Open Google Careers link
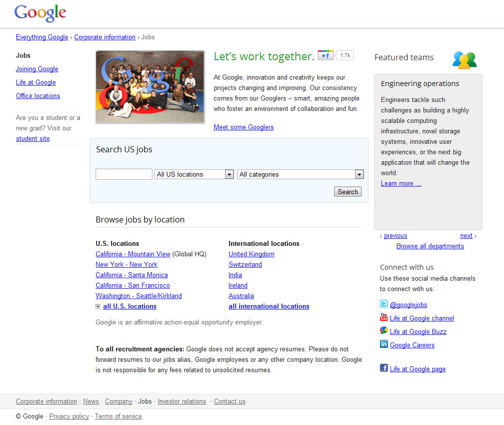The height and width of the screenshot is (425, 504). tap(412, 345)
